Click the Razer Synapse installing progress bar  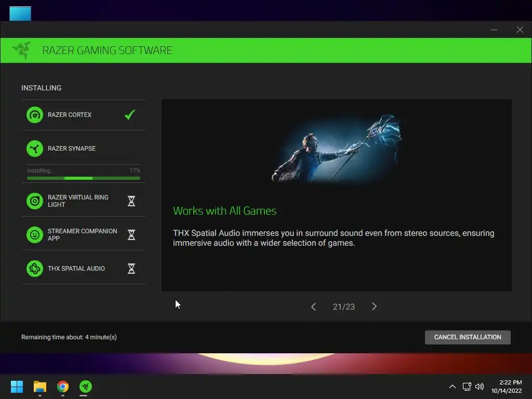pyautogui.click(x=84, y=178)
